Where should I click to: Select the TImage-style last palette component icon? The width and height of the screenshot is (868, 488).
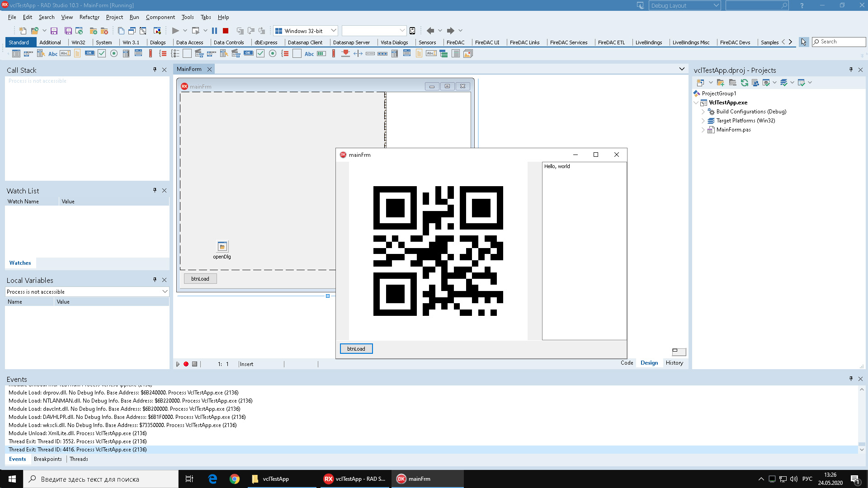pos(468,54)
